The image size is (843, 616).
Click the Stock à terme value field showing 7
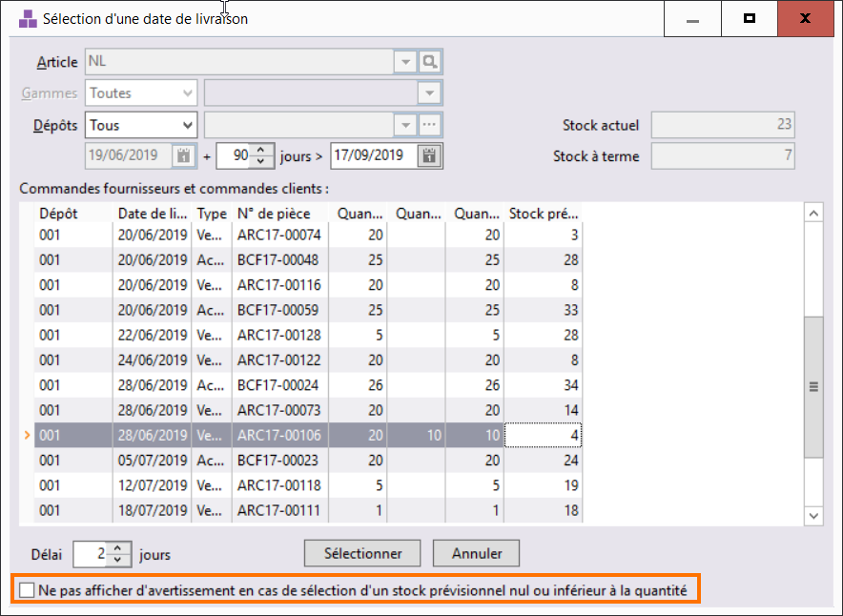click(723, 155)
